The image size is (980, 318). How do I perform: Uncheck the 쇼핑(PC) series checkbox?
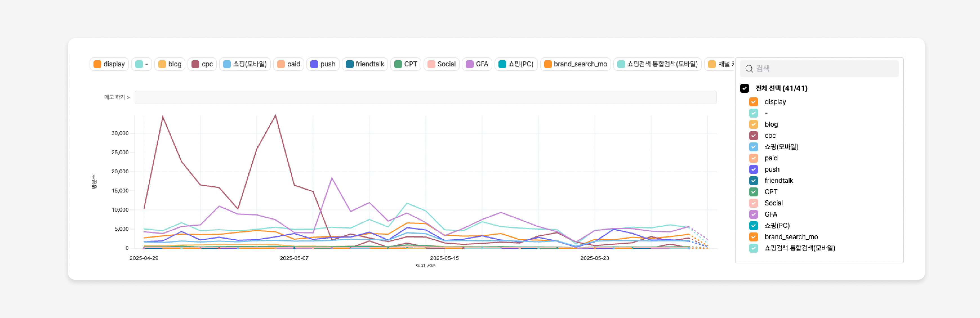(x=753, y=226)
